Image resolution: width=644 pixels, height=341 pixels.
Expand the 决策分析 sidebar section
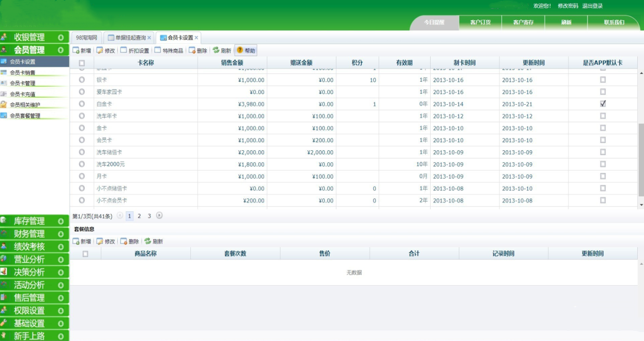tap(35, 272)
